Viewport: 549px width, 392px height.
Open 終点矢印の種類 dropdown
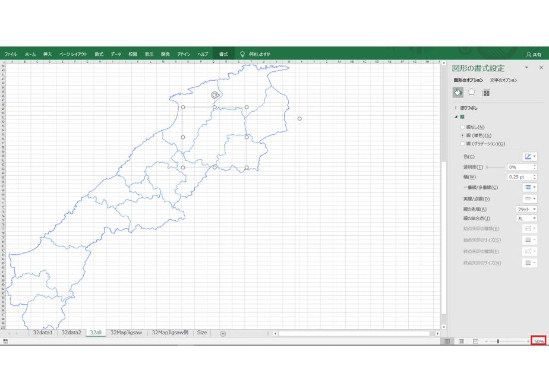[530, 251]
